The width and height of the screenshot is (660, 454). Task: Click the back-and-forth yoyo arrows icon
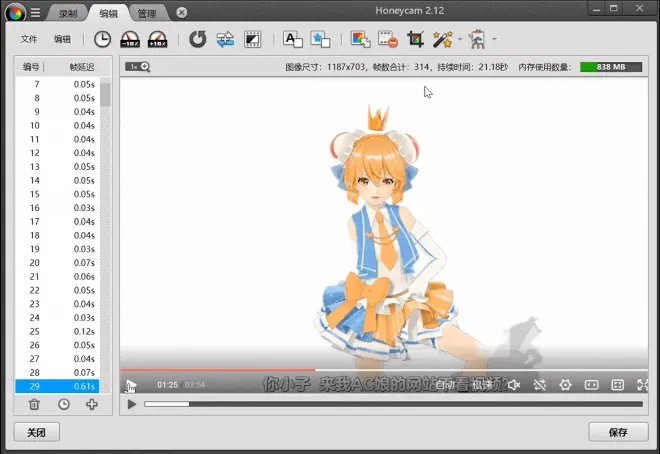(x=225, y=39)
